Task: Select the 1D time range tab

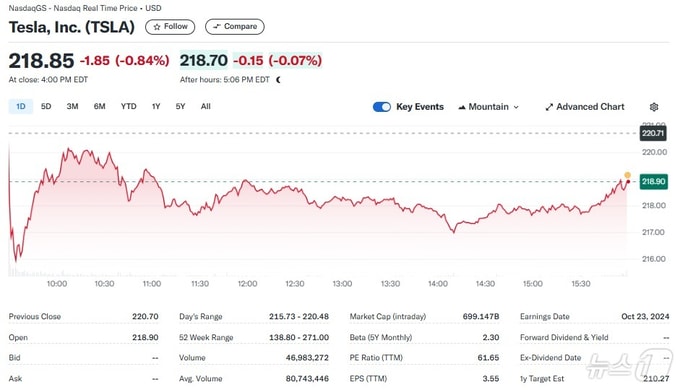Action: pos(21,107)
